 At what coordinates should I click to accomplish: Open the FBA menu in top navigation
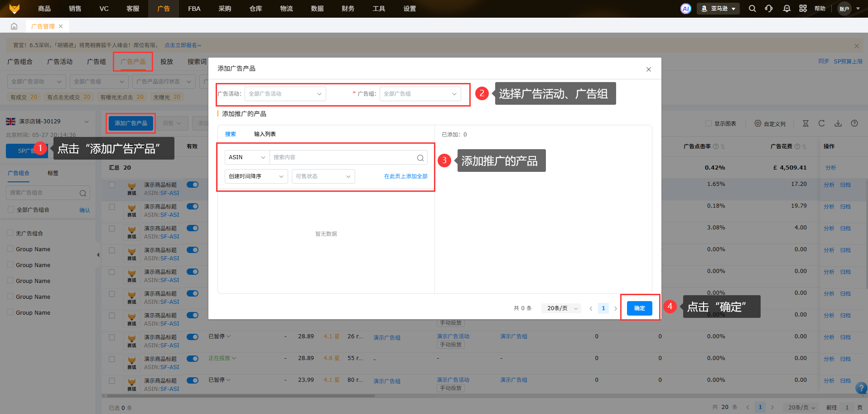coord(194,9)
